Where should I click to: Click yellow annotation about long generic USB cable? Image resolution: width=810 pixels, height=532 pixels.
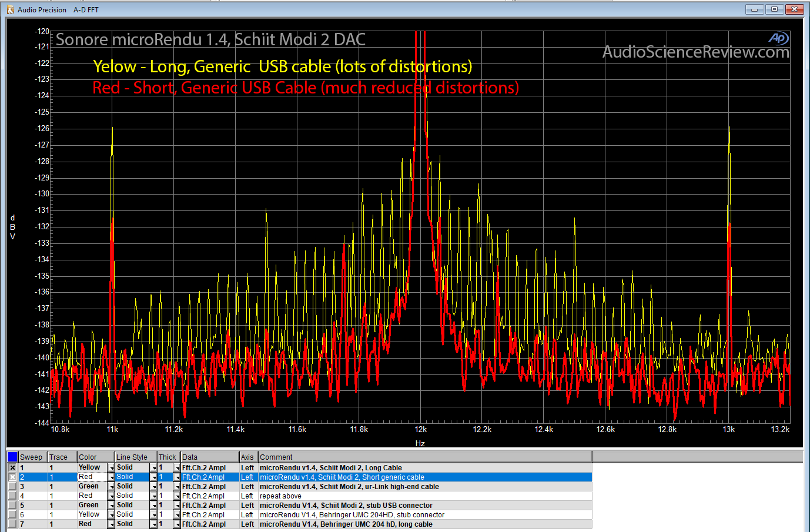[x=283, y=66]
